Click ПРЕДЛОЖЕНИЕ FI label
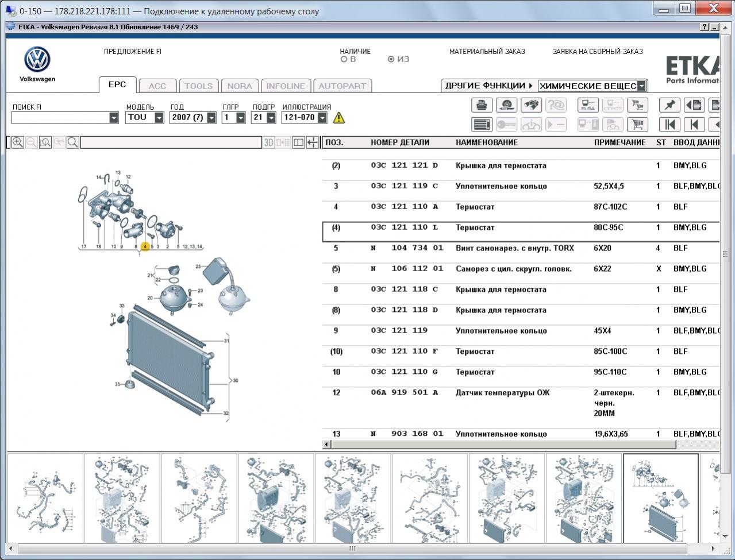 click(x=133, y=52)
